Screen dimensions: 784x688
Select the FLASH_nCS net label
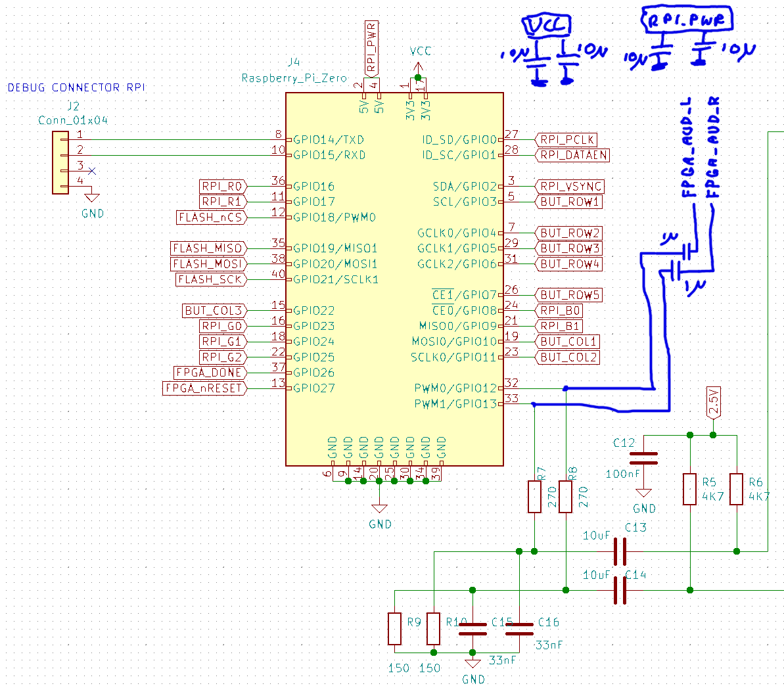211,217
